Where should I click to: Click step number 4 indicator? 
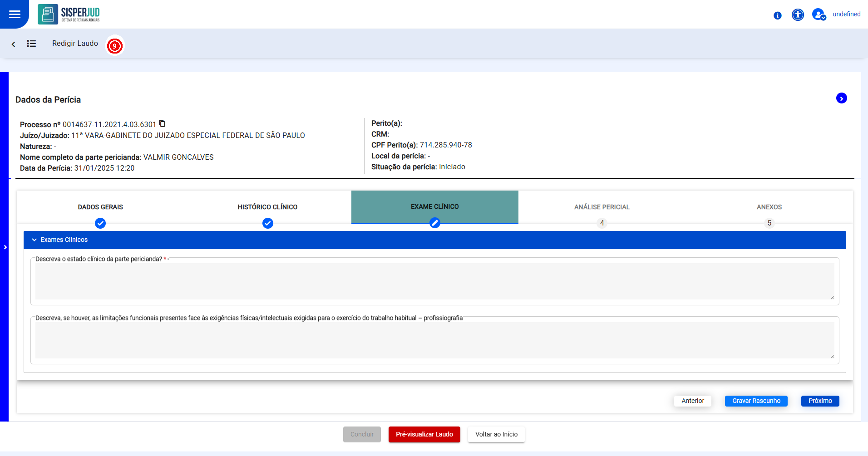(x=602, y=223)
